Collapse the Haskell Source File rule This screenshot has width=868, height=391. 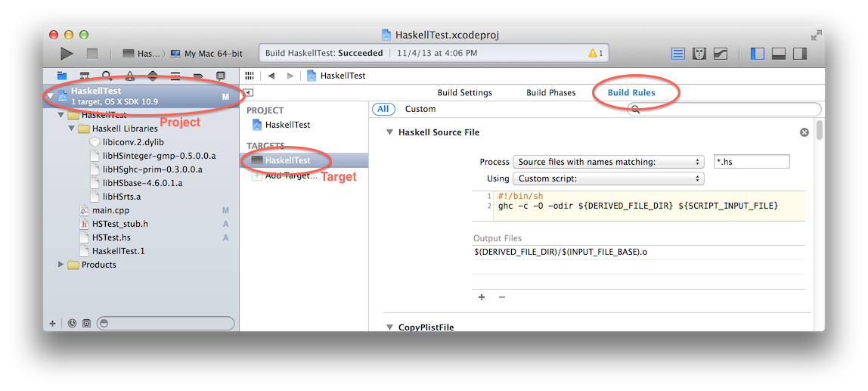pos(389,133)
